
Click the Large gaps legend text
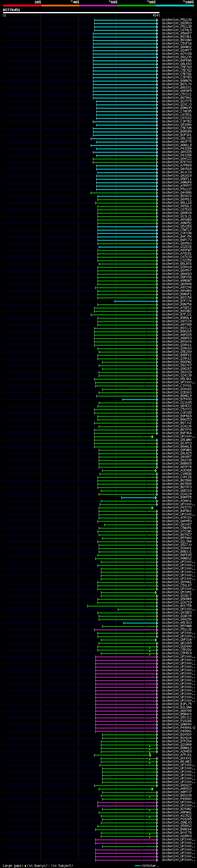38,866
